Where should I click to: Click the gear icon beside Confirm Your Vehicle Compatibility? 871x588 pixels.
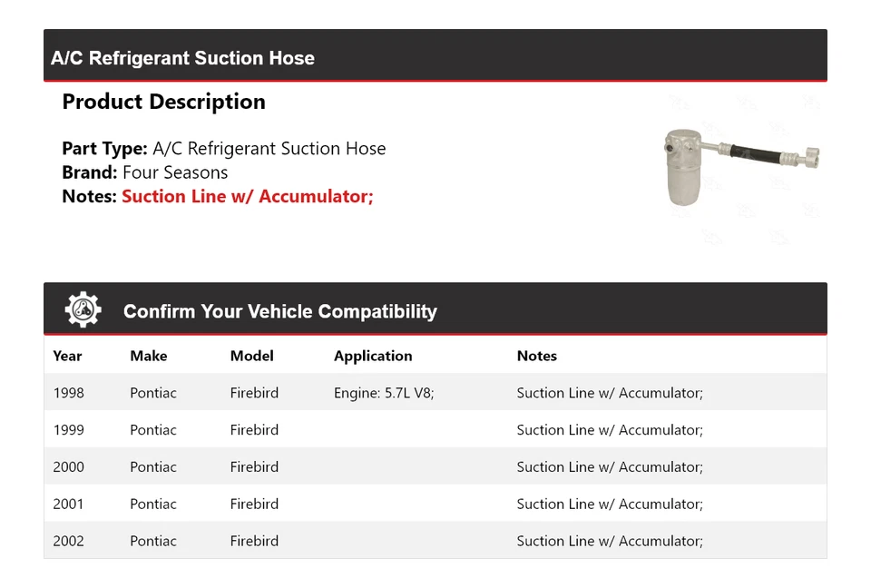click(x=83, y=310)
